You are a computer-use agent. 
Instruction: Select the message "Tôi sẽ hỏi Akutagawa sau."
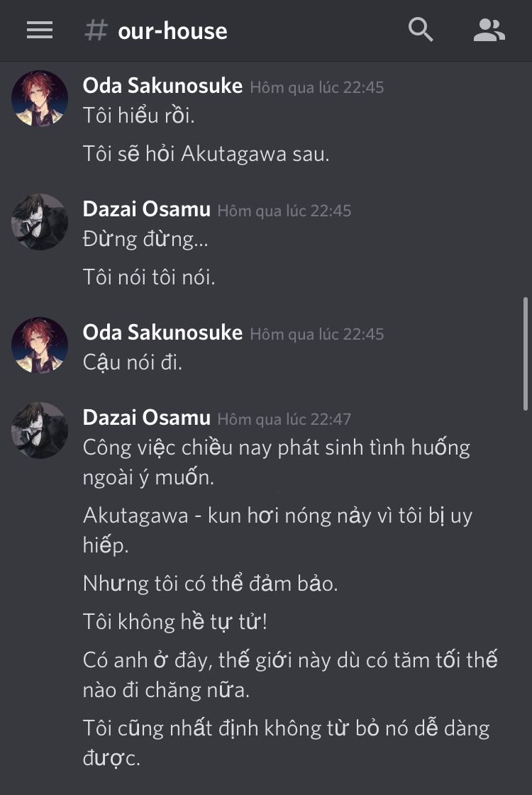point(206,154)
